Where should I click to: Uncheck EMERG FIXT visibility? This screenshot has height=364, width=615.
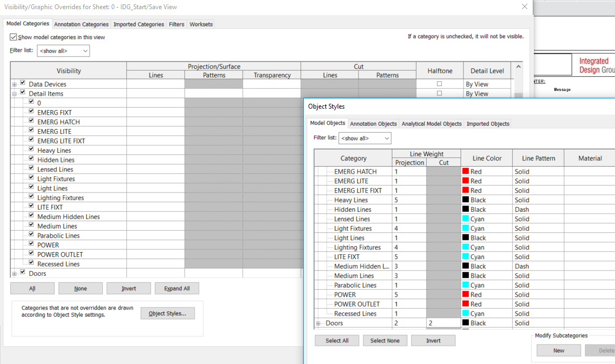click(31, 112)
